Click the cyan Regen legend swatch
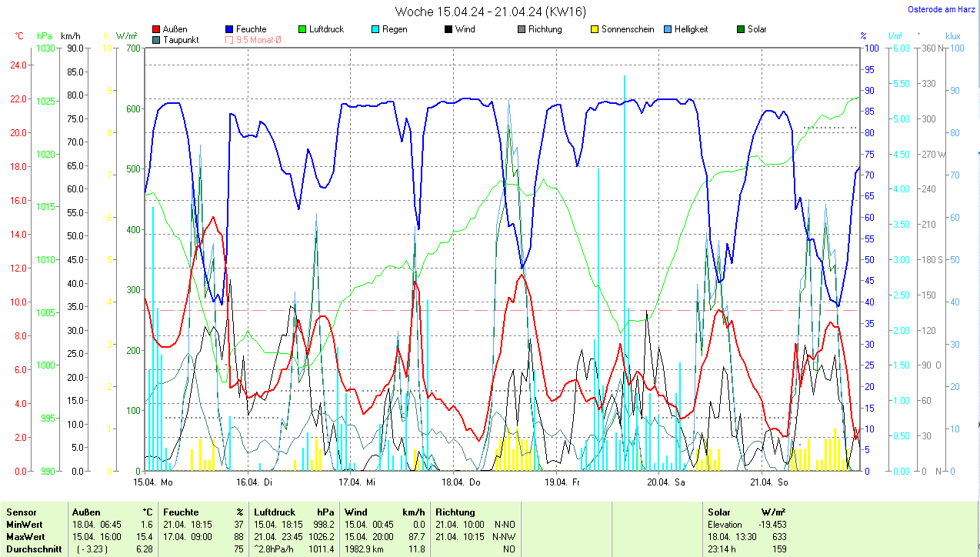Image resolution: width=980 pixels, height=557 pixels. click(375, 29)
